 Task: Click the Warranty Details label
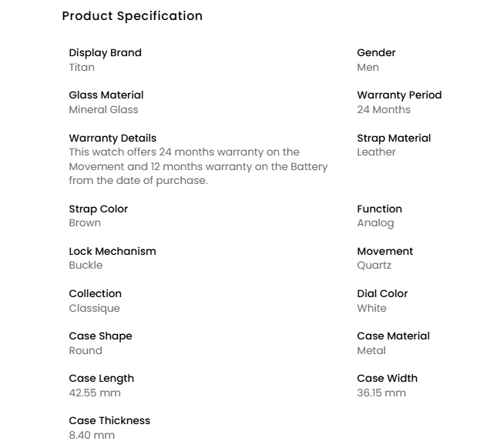coord(112,139)
